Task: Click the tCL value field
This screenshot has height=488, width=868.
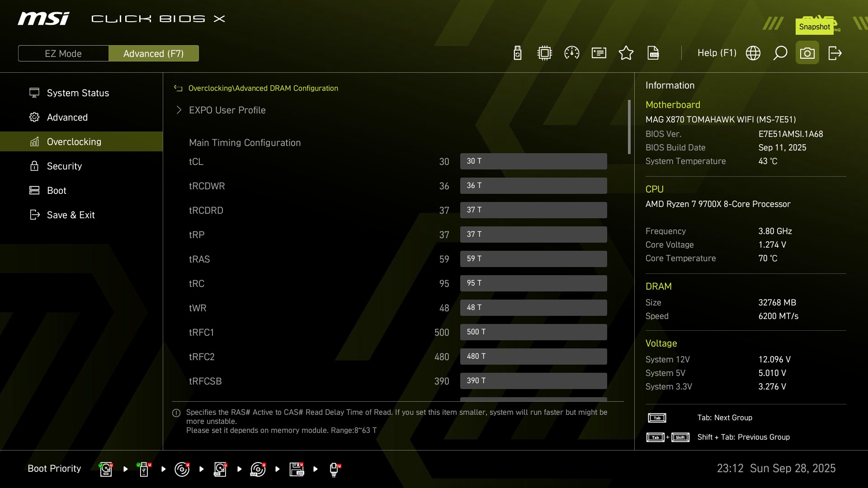Action: [533, 161]
